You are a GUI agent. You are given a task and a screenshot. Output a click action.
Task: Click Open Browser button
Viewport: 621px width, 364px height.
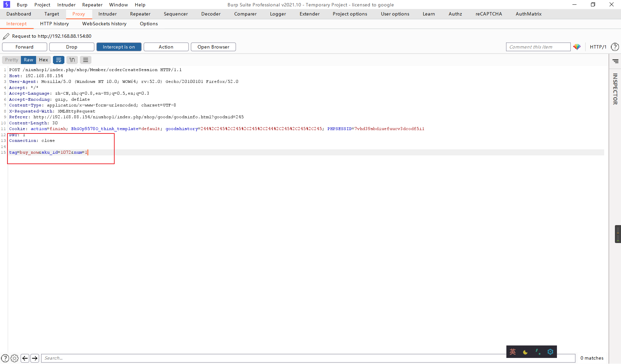(213, 47)
